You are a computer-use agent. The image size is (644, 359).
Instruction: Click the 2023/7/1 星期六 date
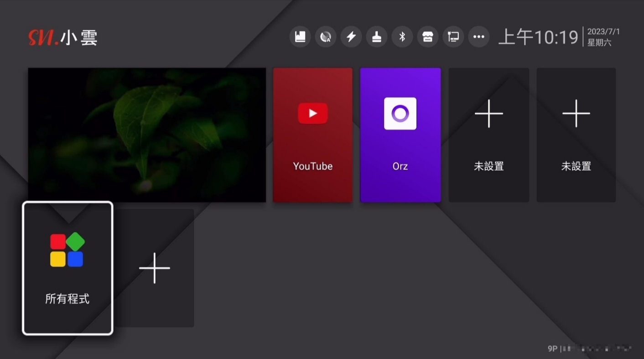coord(603,37)
